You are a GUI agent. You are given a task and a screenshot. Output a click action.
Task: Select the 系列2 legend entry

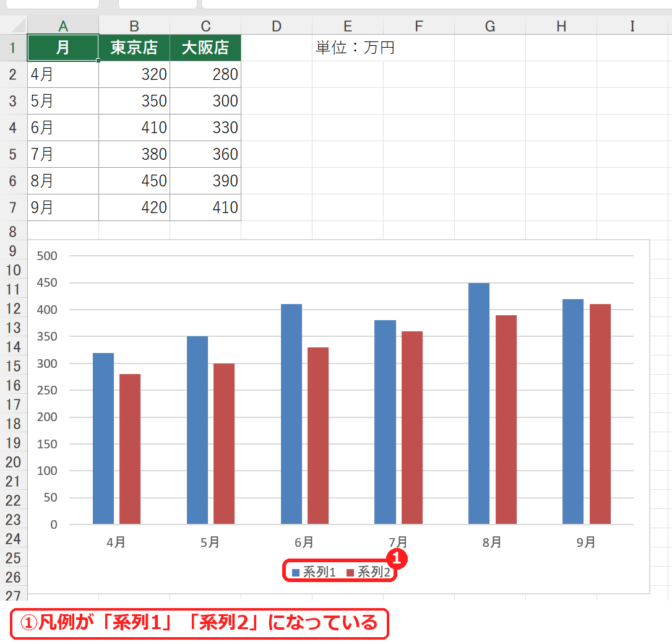point(368,572)
